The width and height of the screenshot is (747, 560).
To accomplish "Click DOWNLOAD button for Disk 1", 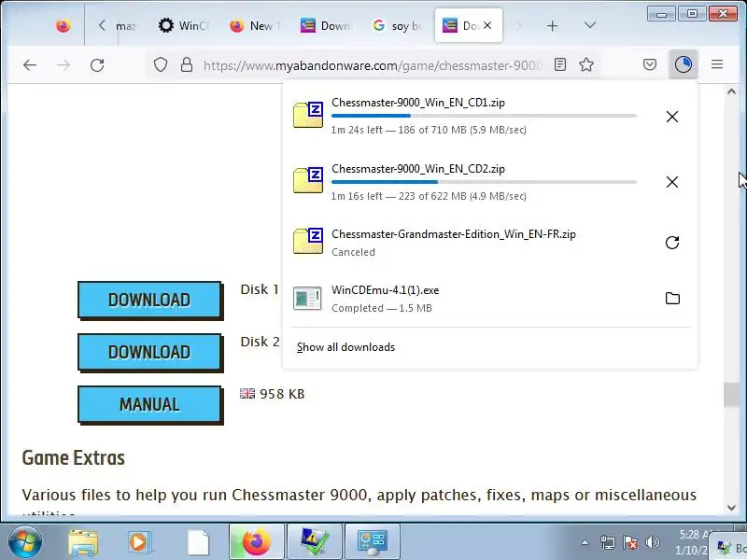I will (x=149, y=300).
